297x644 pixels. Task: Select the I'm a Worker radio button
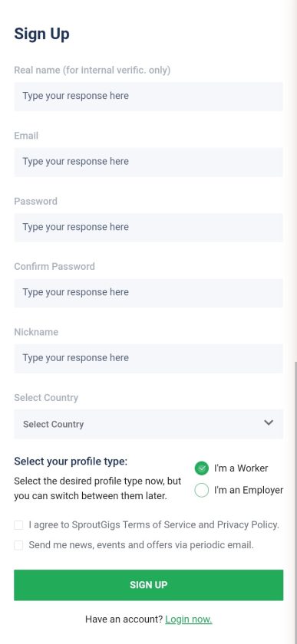tap(202, 468)
